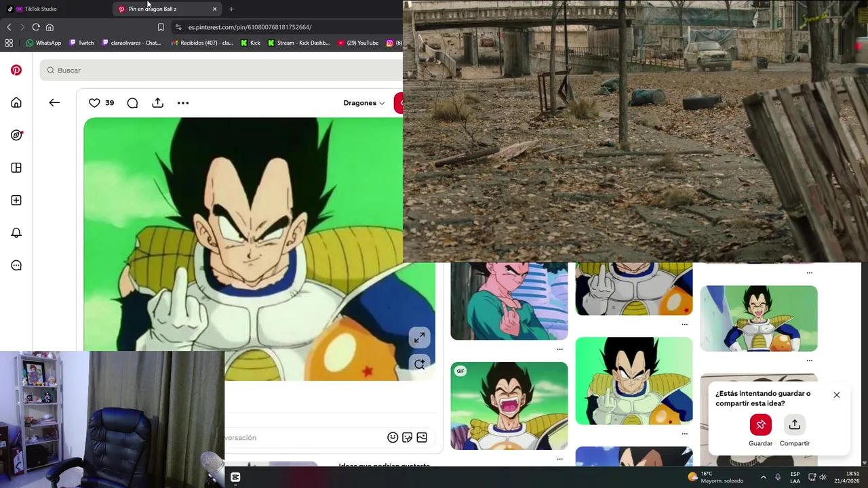868x488 pixels.
Task: Open the Pinterest logo home link
Action: coord(16,70)
